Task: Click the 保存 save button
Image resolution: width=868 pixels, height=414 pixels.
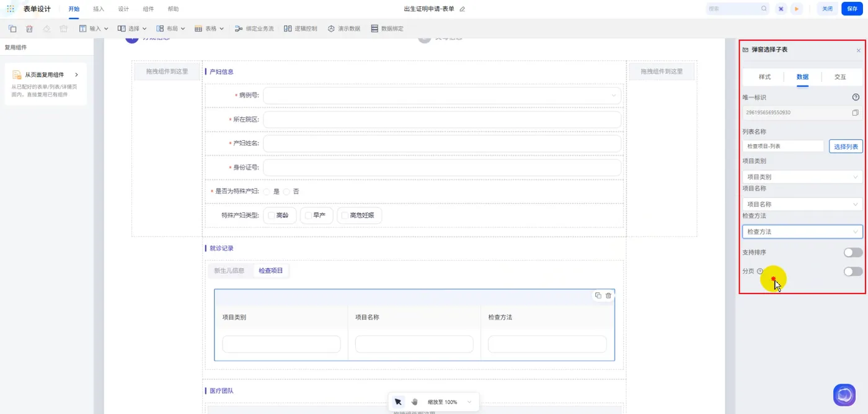Action: (852, 9)
